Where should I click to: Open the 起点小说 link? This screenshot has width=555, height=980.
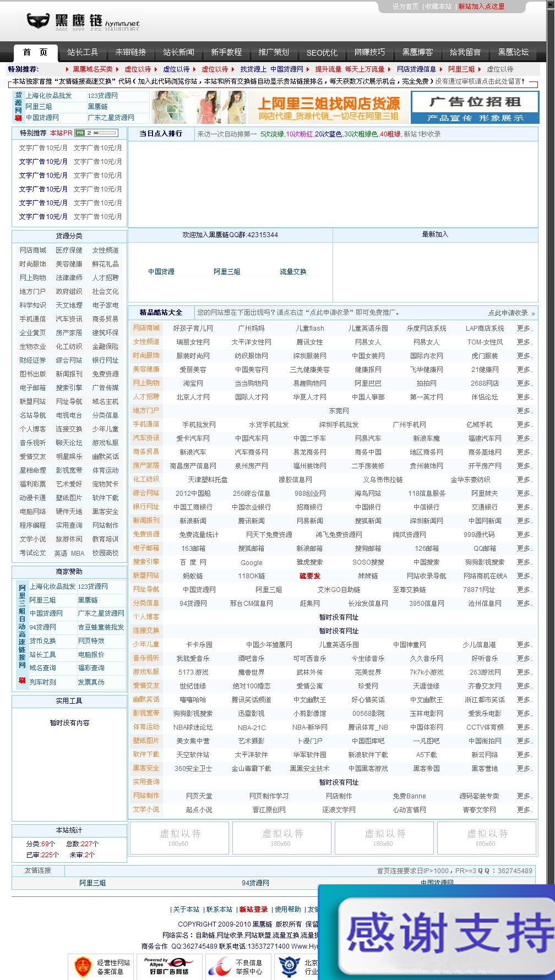[x=199, y=810]
